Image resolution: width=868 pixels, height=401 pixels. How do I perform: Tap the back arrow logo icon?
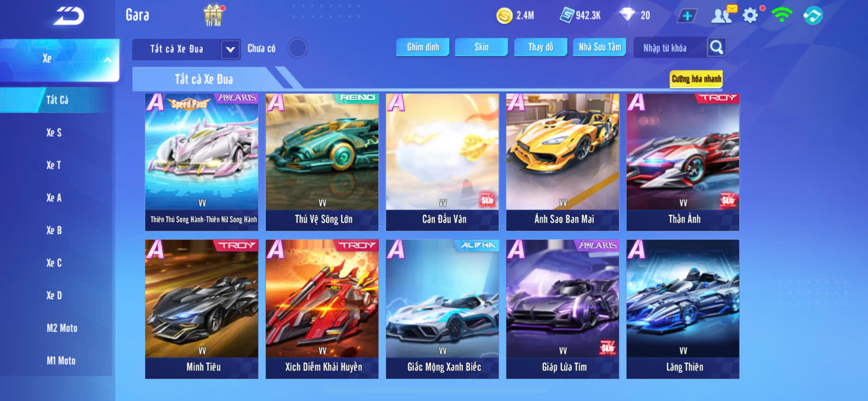point(69,16)
